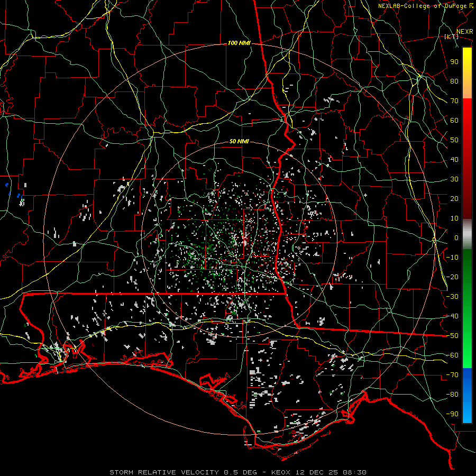Click the 30 value on the velocity scale
Viewport: 476px width, 476px height.
454,179
